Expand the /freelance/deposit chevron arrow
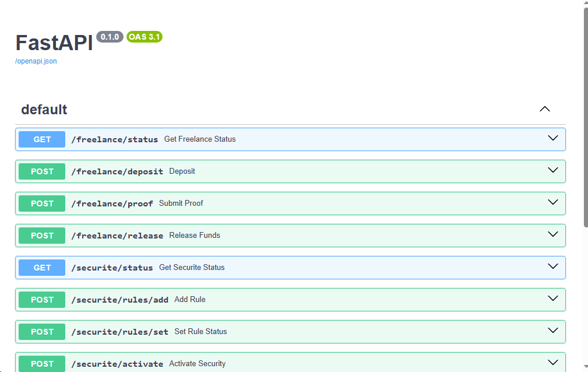 [x=553, y=170]
